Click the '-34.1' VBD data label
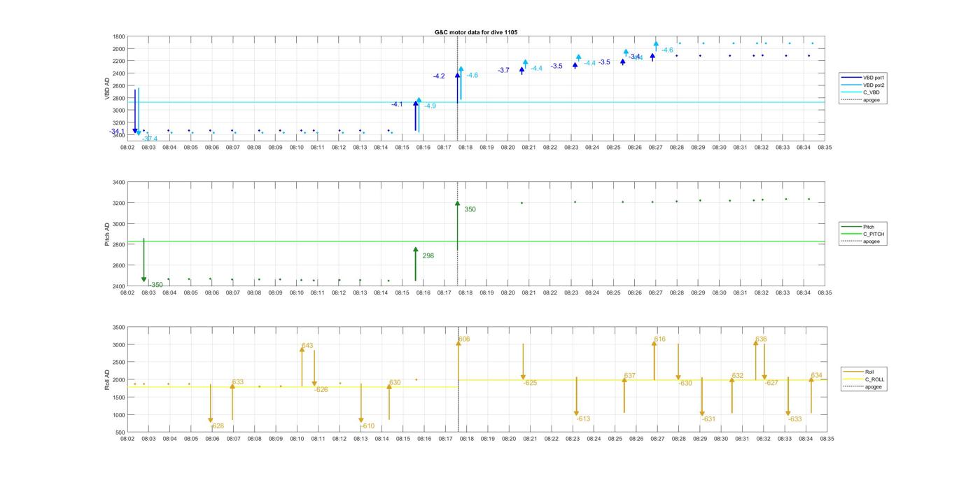This screenshot has width=980, height=485. coord(117,132)
